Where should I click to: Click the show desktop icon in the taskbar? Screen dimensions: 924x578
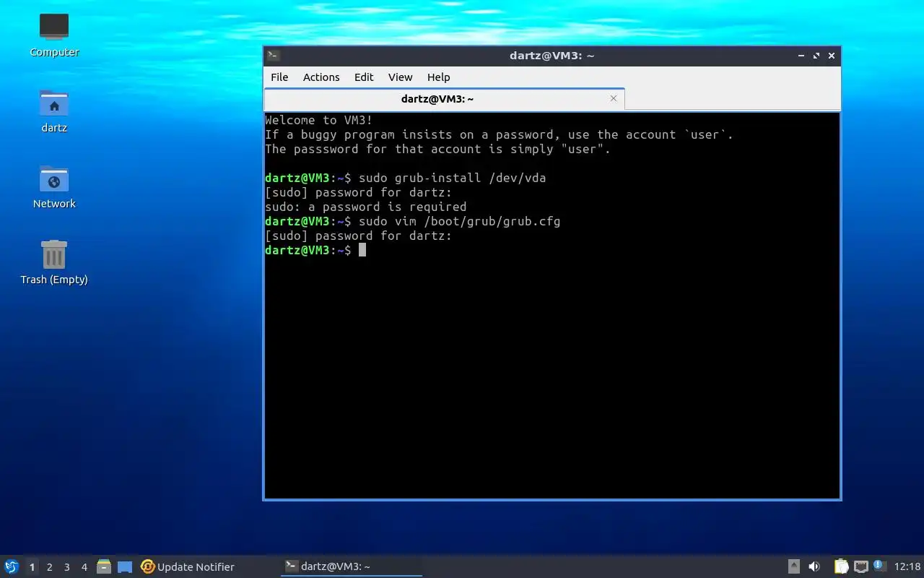coord(125,567)
